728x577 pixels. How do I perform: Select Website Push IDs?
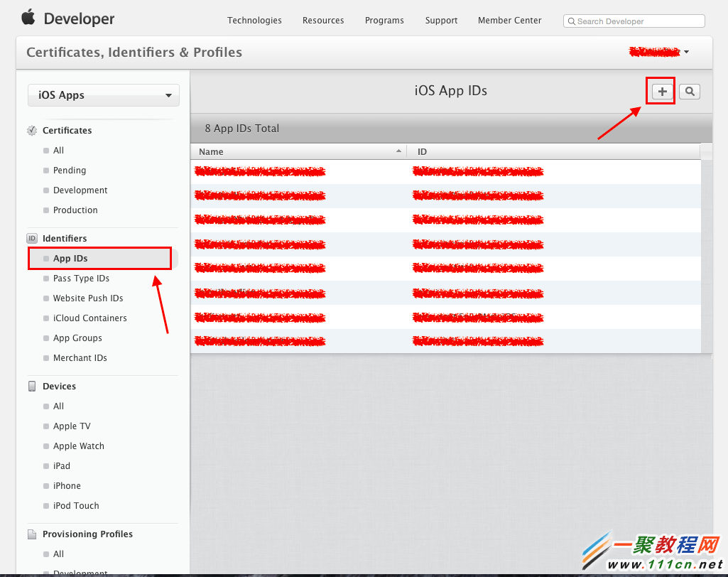88,298
